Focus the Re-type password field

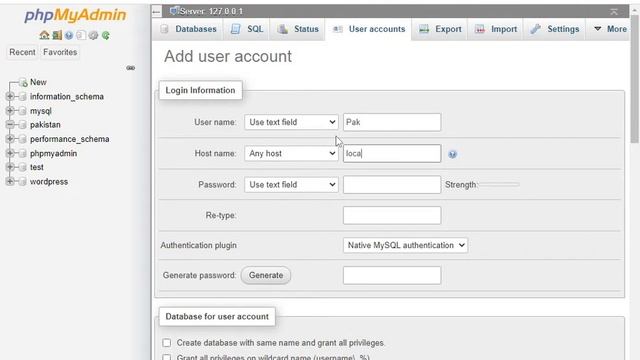(x=392, y=215)
